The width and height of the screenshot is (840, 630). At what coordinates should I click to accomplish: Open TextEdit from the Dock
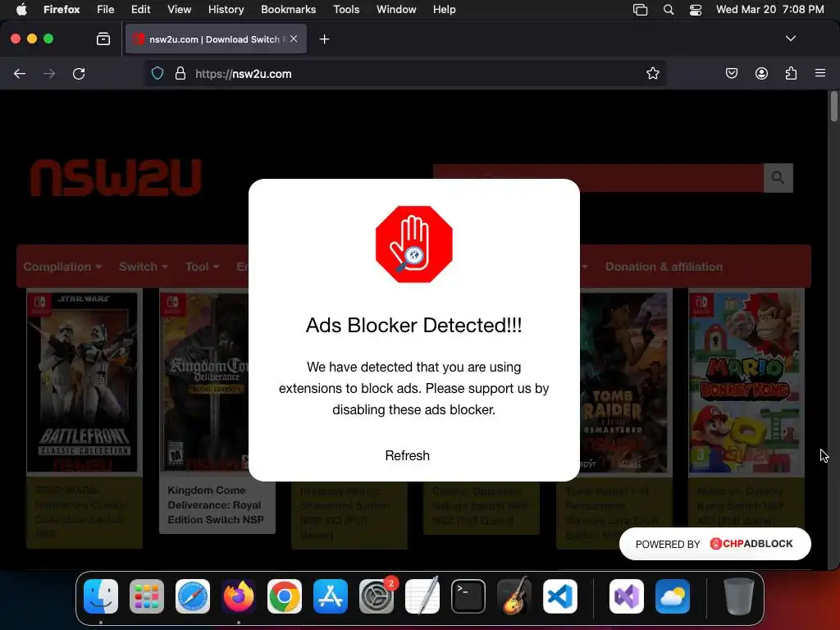coord(422,596)
